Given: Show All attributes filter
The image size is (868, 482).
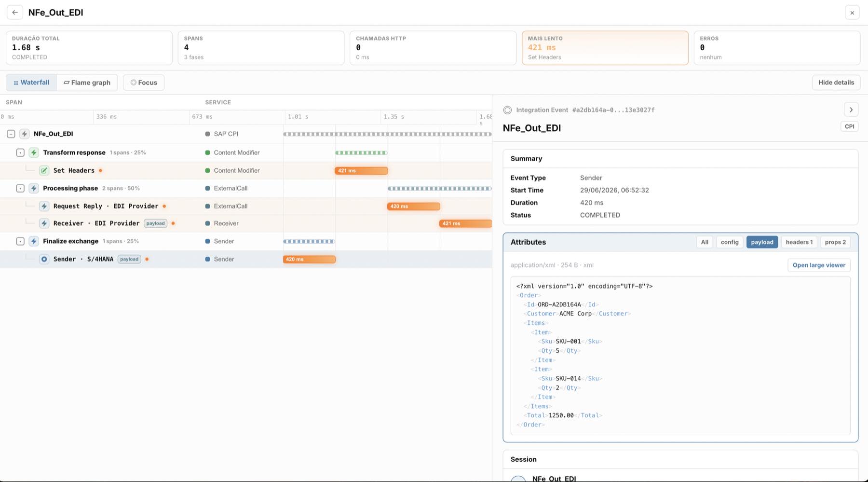Looking at the screenshot, I should 705,242.
